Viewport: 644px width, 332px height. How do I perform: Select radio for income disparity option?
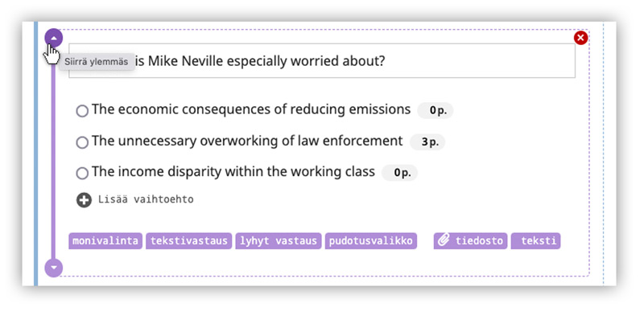(82, 173)
